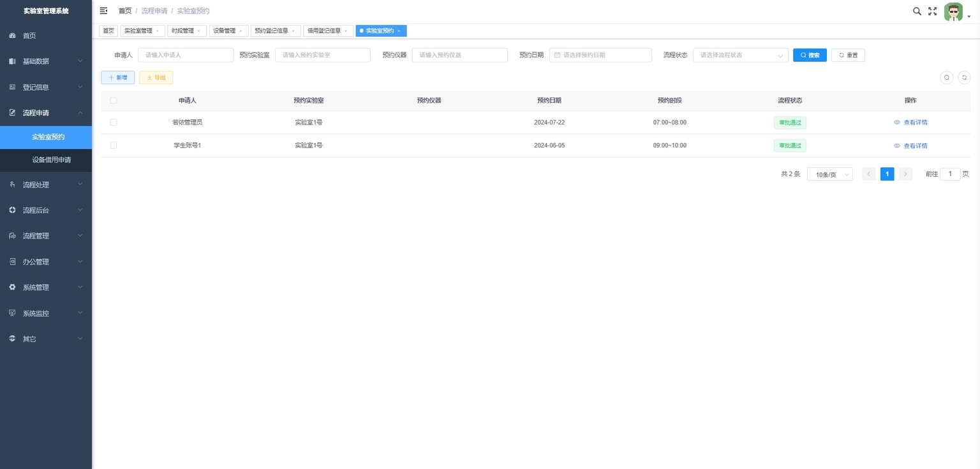Toggle fullscreen mode icon
Screen dimensions: 980x469
(x=932, y=11)
